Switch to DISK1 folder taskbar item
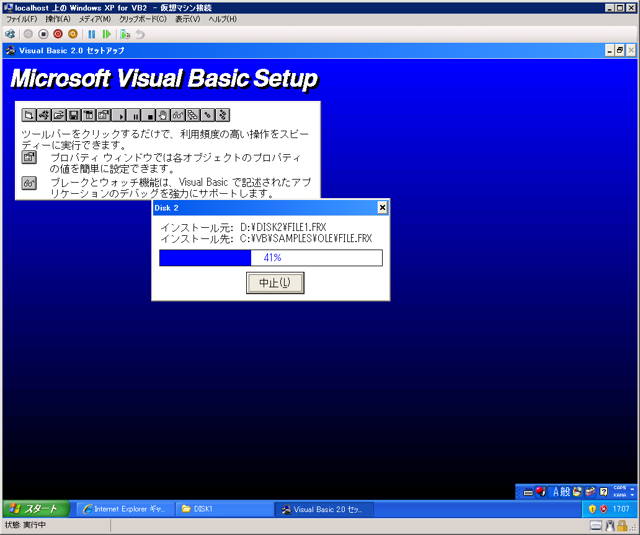The height and width of the screenshot is (535, 640). tap(225, 509)
